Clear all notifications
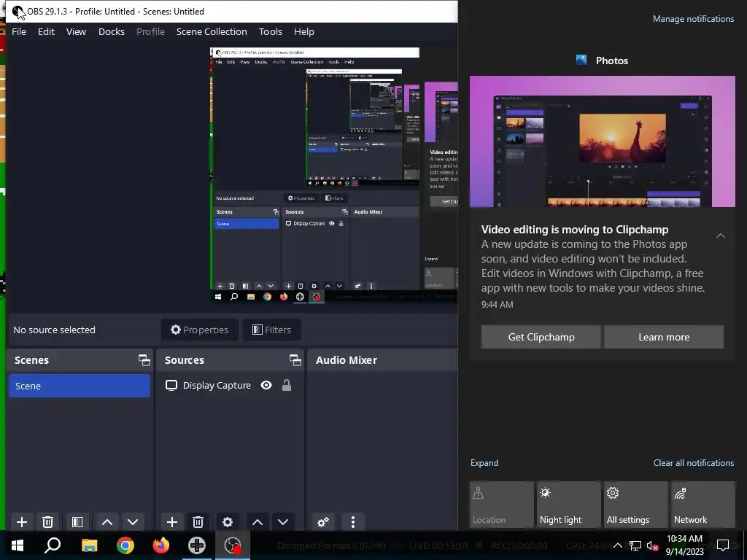This screenshot has width=747, height=560. point(693,463)
